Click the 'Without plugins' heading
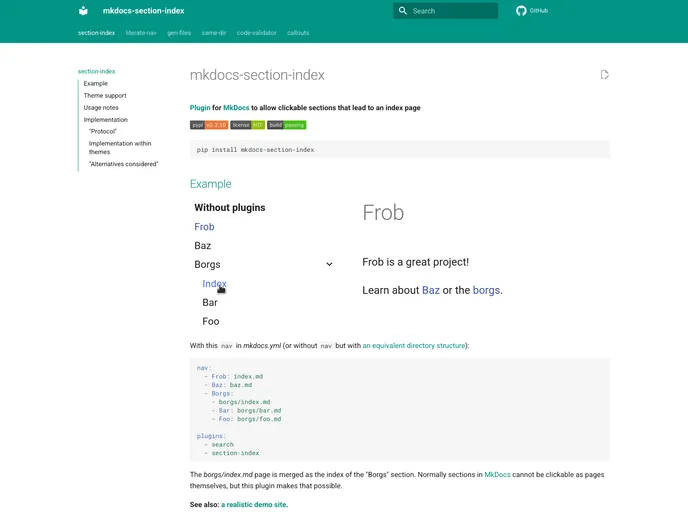 (230, 208)
